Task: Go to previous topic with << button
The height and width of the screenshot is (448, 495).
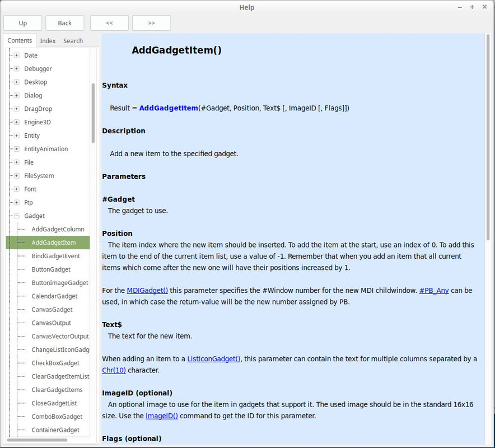Action: pos(109,23)
